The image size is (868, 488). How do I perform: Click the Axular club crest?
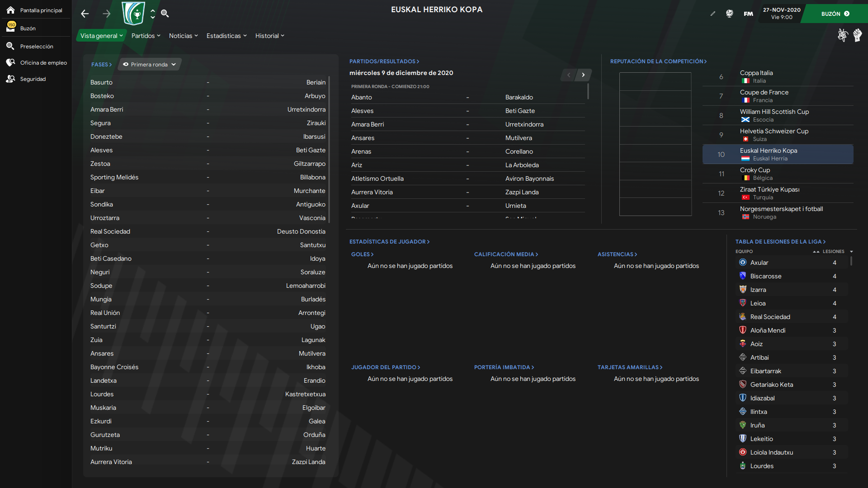(743, 262)
